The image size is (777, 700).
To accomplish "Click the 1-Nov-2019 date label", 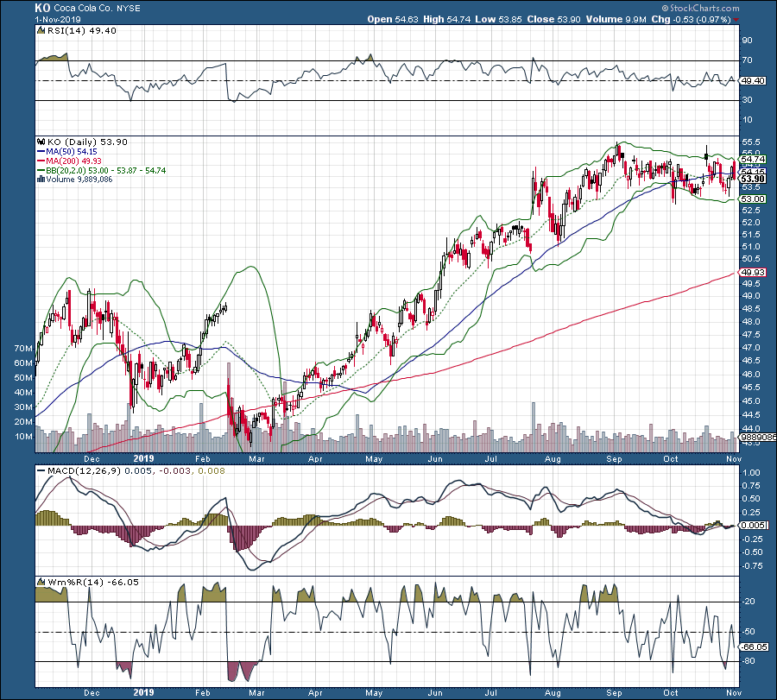I will pos(58,20).
